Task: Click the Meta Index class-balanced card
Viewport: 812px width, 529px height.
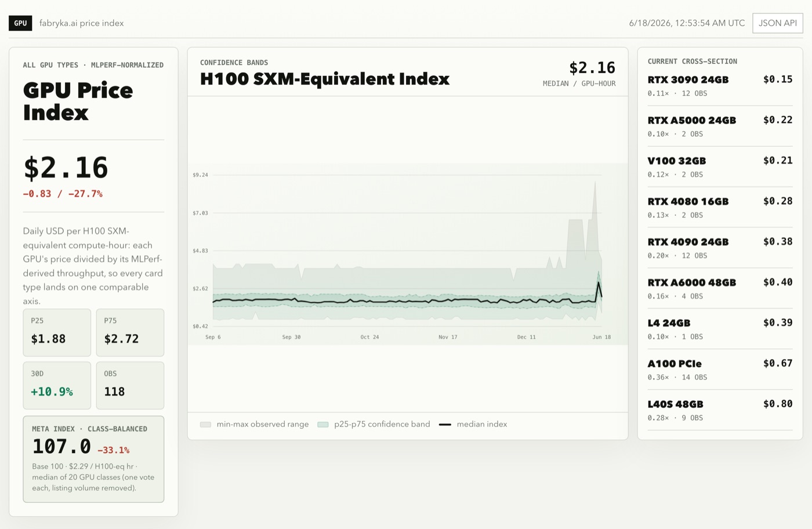Action: pyautogui.click(x=93, y=459)
